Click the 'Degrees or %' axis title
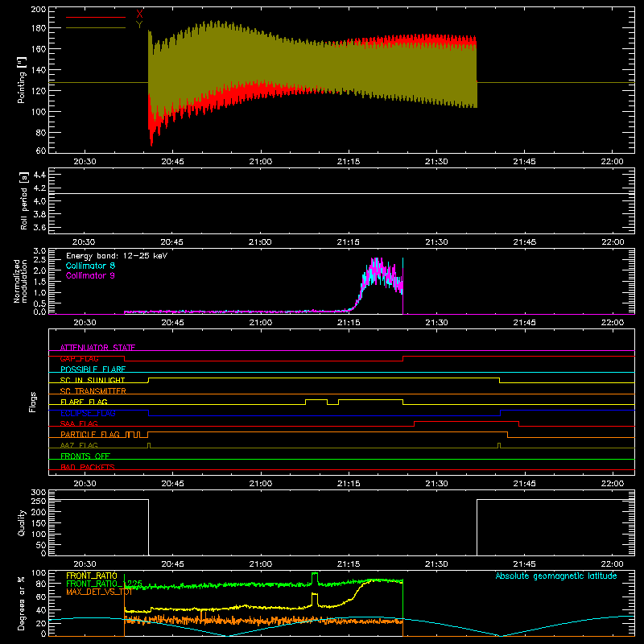Viewport: 644px width, 644px height. tap(22, 603)
